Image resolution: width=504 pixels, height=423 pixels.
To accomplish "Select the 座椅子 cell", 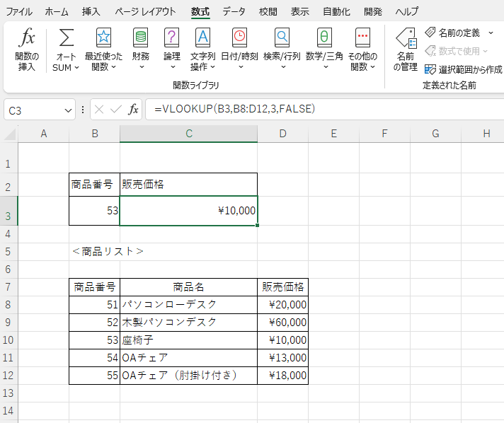I will (189, 340).
